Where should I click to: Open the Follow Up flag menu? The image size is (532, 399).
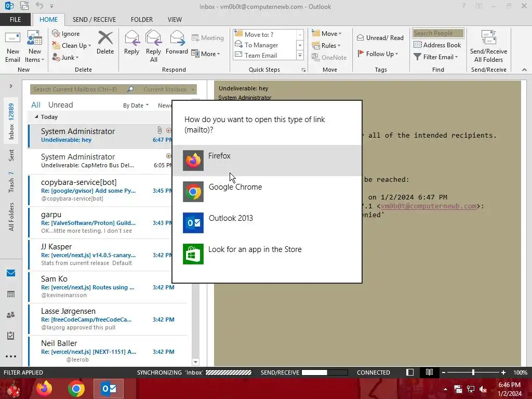[x=378, y=54]
